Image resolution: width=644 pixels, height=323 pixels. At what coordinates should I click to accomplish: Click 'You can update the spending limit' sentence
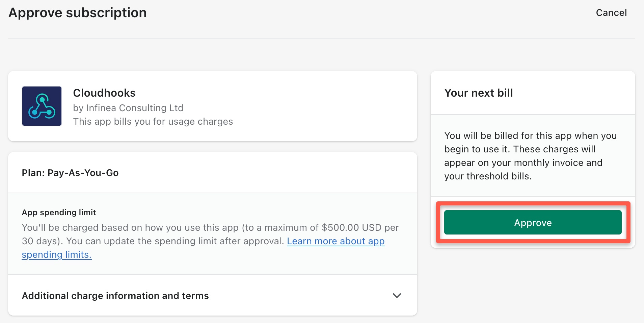click(x=175, y=241)
